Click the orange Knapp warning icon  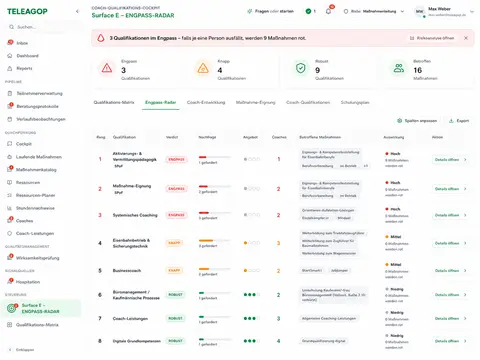coord(203,68)
